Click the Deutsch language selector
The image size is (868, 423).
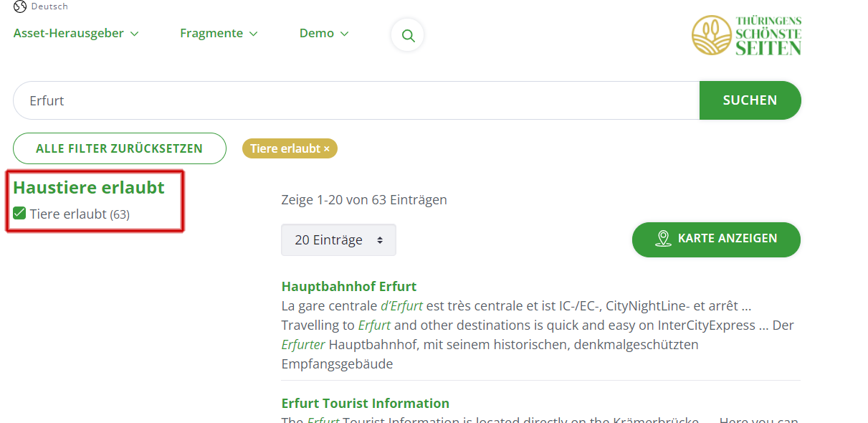42,6
